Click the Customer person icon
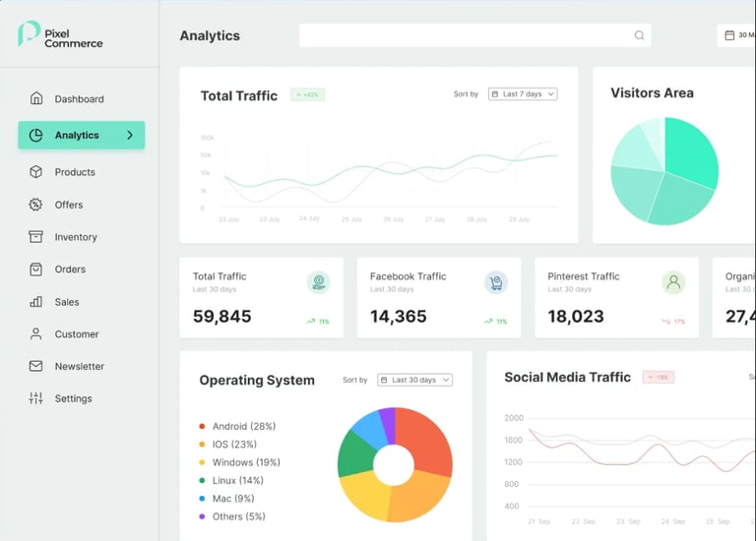This screenshot has width=756, height=541. click(x=35, y=333)
